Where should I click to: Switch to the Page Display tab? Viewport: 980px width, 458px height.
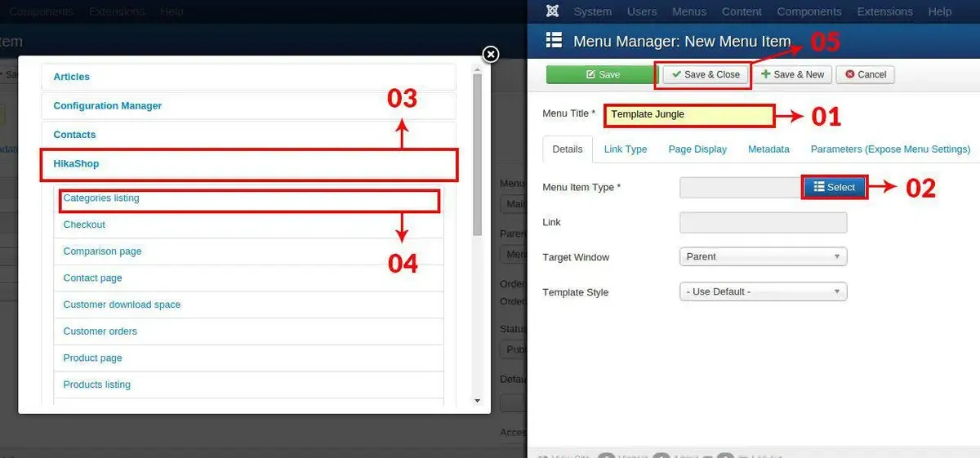[x=697, y=149]
